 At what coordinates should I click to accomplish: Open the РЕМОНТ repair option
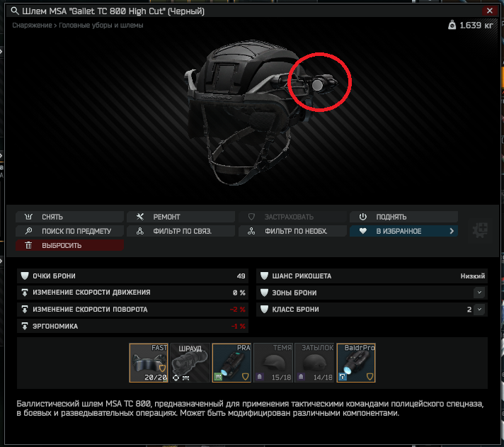click(181, 217)
